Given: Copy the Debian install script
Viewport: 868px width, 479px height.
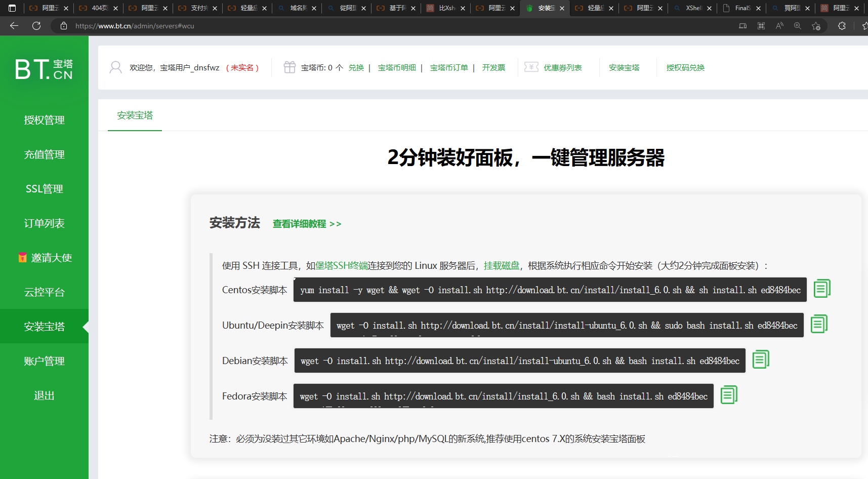Looking at the screenshot, I should [761, 360].
